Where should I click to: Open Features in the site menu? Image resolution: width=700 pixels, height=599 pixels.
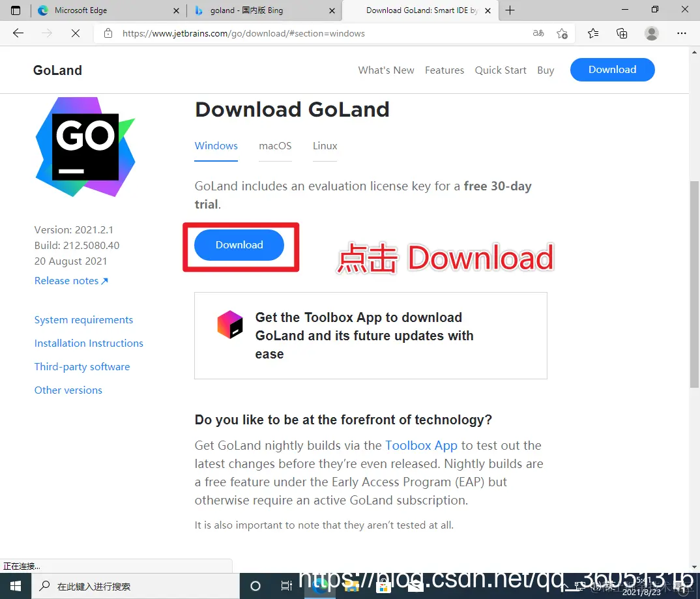445,70
